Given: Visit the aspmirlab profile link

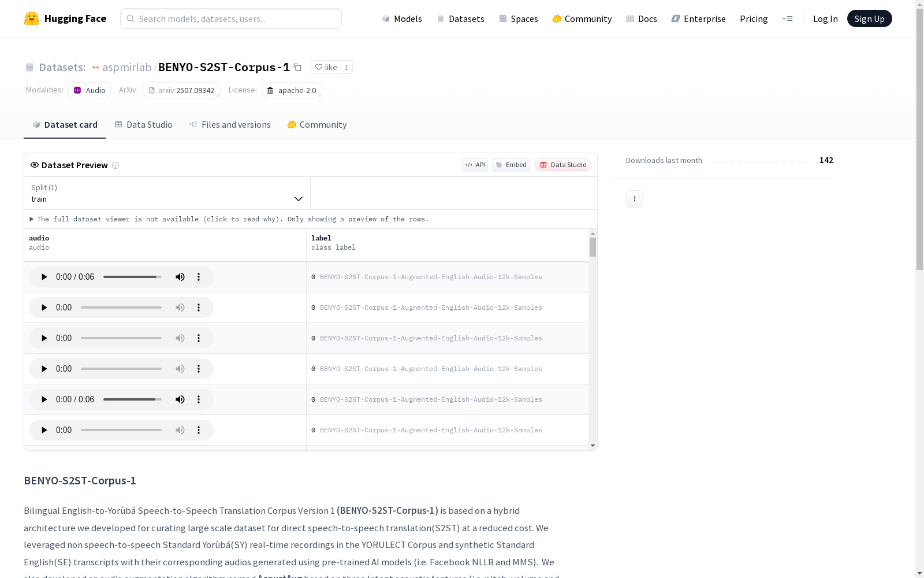Looking at the screenshot, I should click(x=126, y=67).
